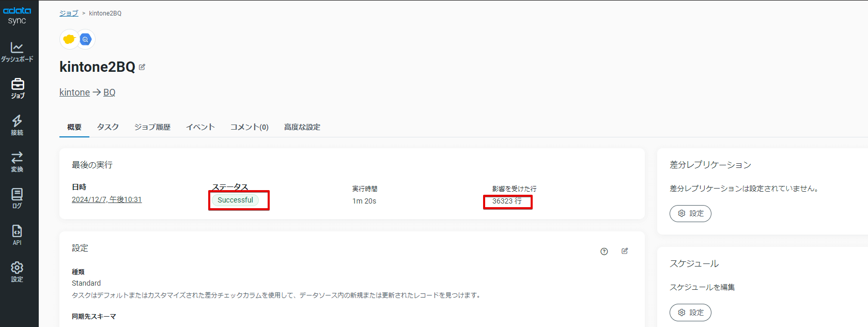Click the 同期先スキーマ label
The height and width of the screenshot is (327, 868).
coord(94,317)
